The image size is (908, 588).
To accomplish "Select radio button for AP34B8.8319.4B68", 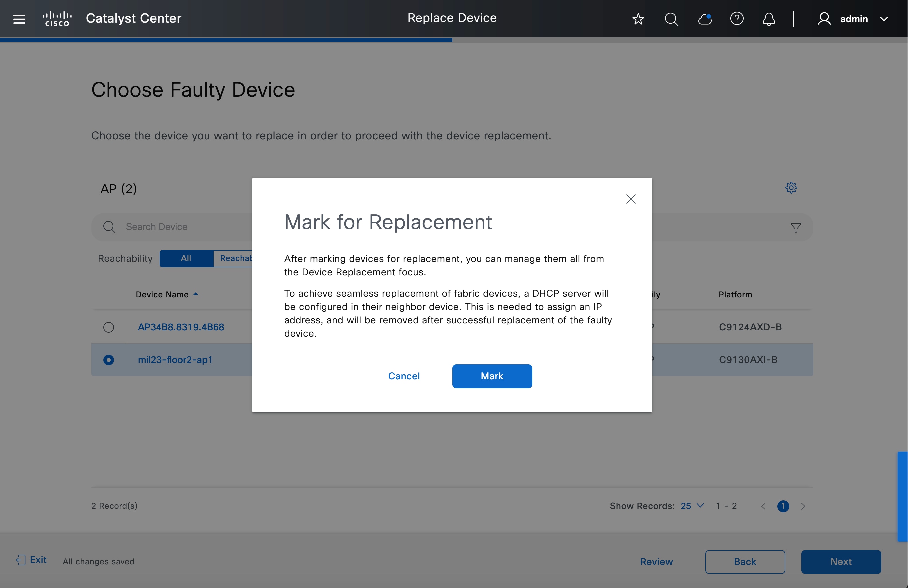I will point(108,327).
